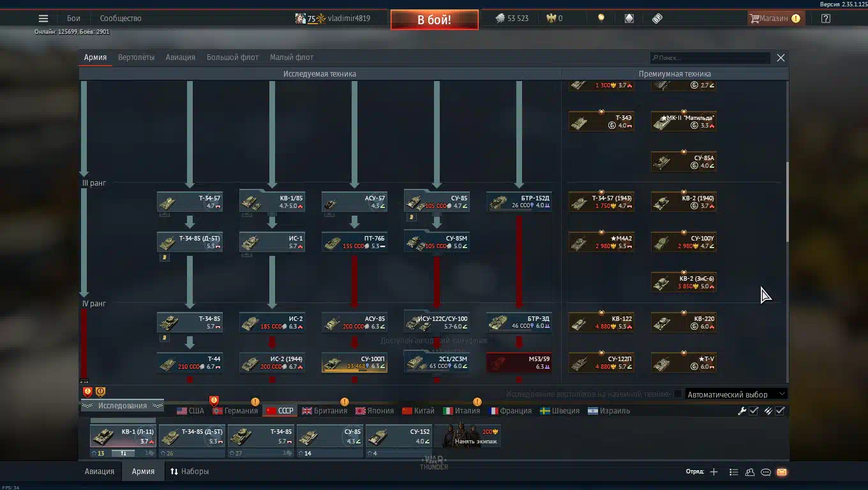
Task: Click Нанять экипаж to hire crew
Action: coord(468,436)
